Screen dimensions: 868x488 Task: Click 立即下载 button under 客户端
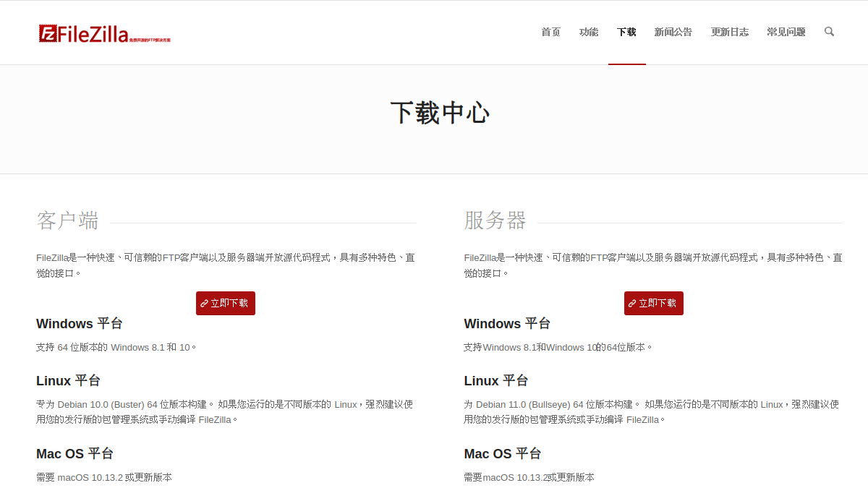(226, 303)
